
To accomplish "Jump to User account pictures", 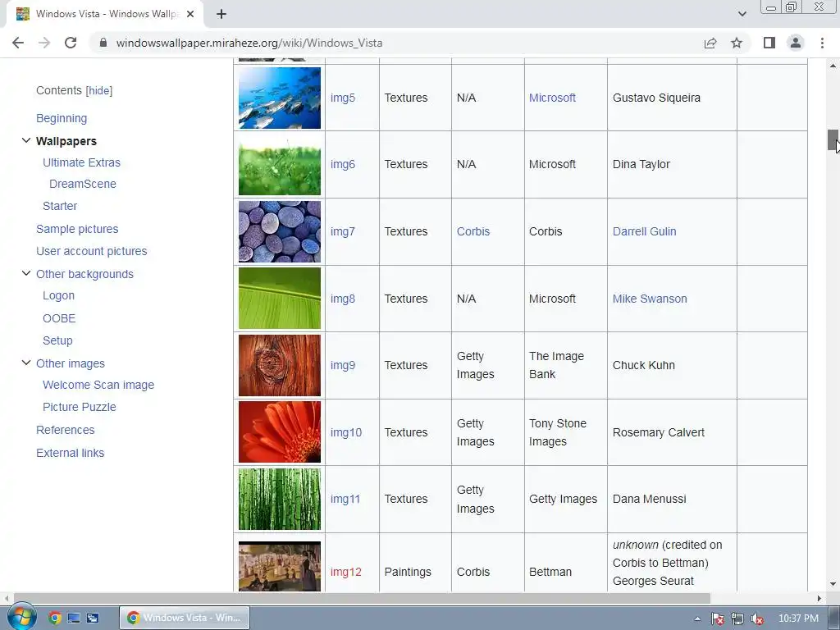I will coord(92,251).
